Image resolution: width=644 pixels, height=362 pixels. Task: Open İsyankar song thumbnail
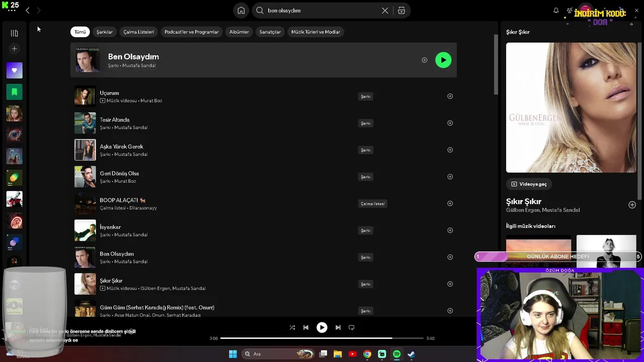85,230
